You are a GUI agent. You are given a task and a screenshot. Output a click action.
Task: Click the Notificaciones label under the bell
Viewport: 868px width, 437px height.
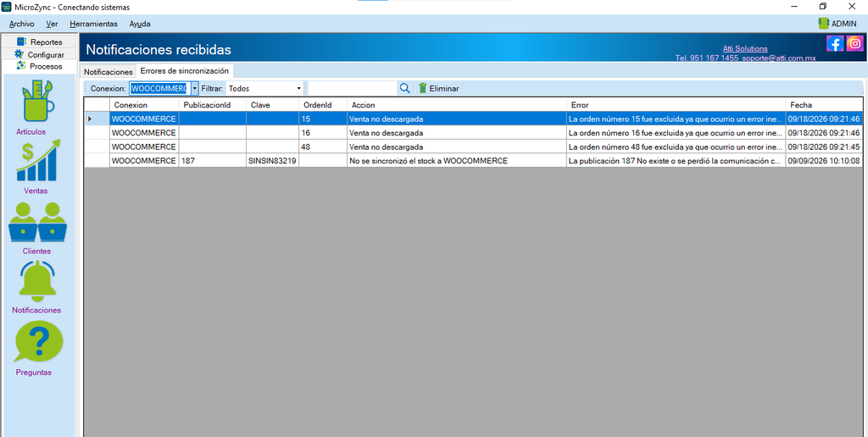[36, 310]
